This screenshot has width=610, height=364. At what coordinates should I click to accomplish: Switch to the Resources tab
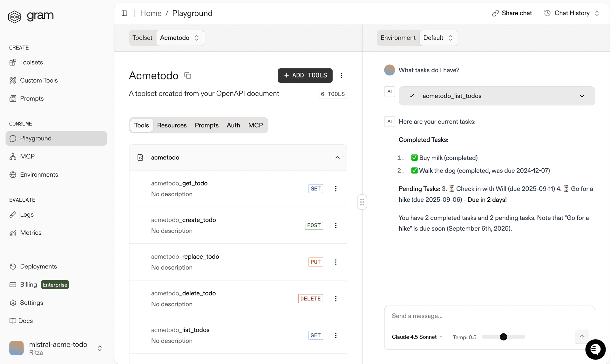(172, 125)
